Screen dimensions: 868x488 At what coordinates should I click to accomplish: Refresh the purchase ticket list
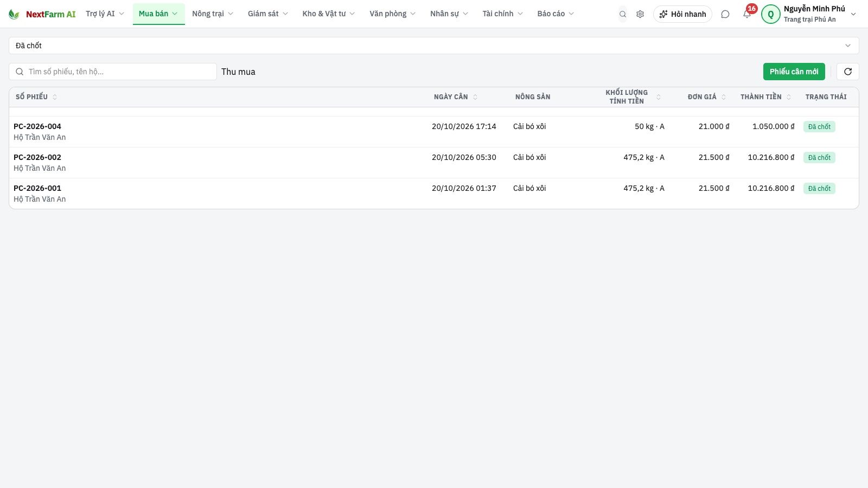[x=848, y=72]
